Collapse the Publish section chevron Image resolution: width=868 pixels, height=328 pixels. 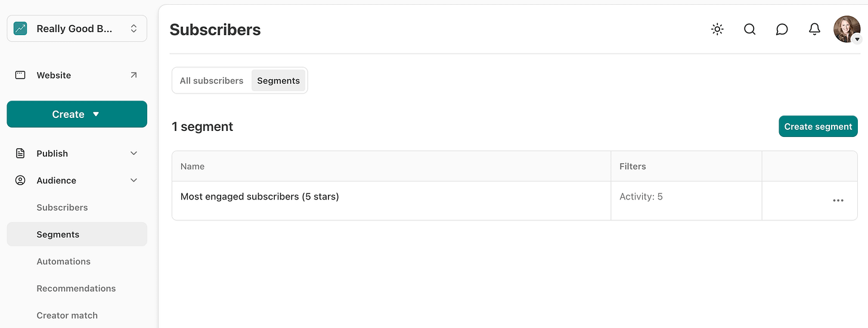pos(134,153)
